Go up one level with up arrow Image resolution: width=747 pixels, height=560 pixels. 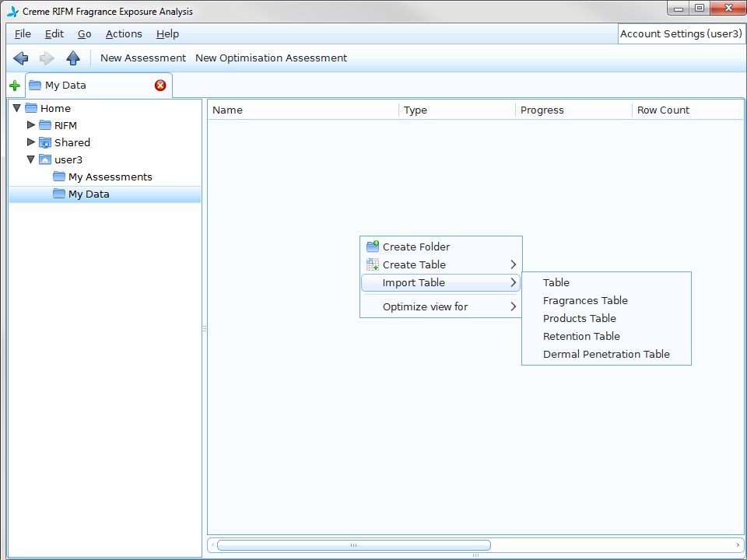pyautogui.click(x=73, y=58)
